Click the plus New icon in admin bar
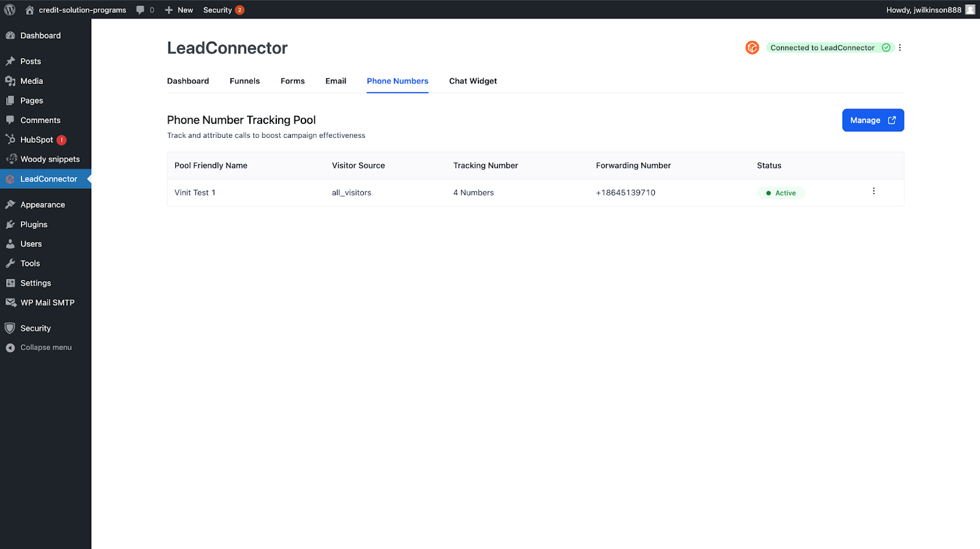980x549 pixels. tap(169, 10)
